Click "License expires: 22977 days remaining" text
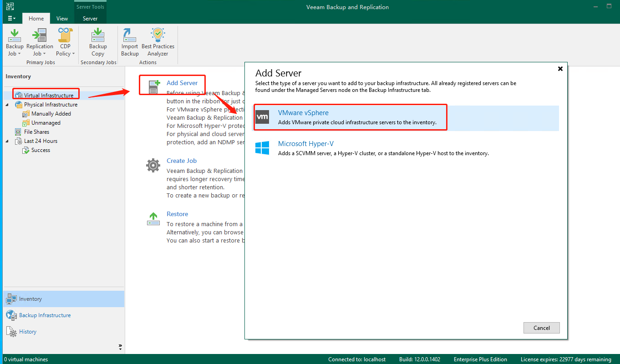Viewport: 620px width, 364px height. click(x=566, y=359)
